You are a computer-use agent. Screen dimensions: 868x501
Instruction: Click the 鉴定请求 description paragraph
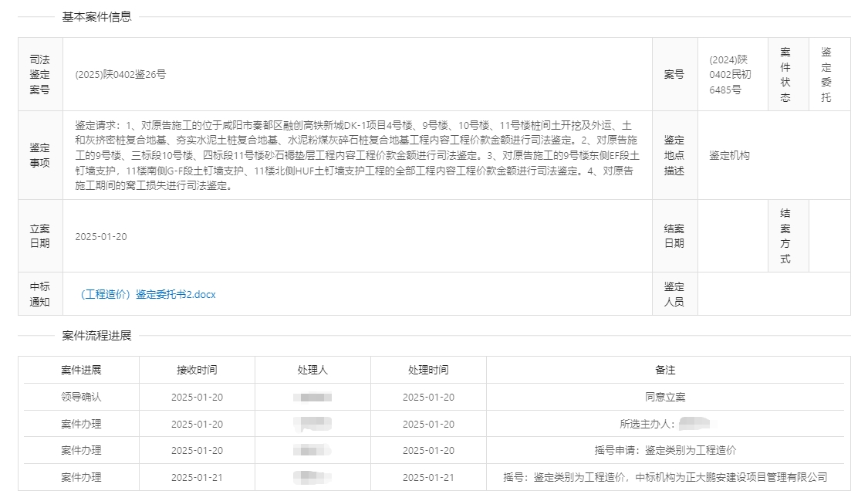tap(356, 155)
